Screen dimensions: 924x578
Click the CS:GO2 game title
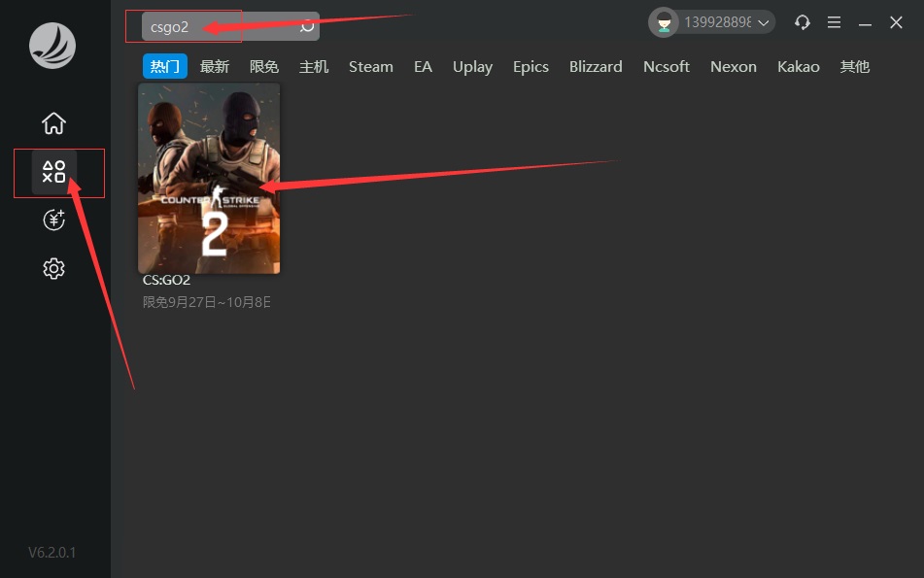pyautogui.click(x=167, y=280)
